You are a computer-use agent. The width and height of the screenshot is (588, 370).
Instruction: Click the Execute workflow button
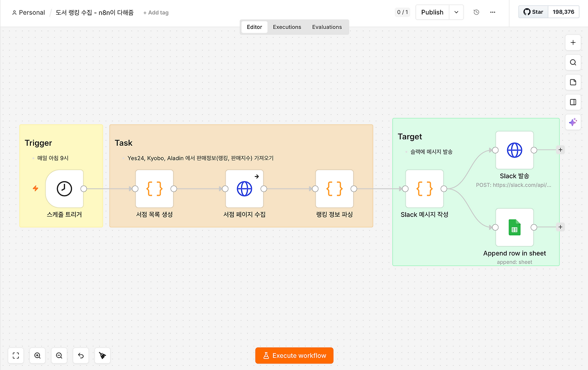click(294, 356)
